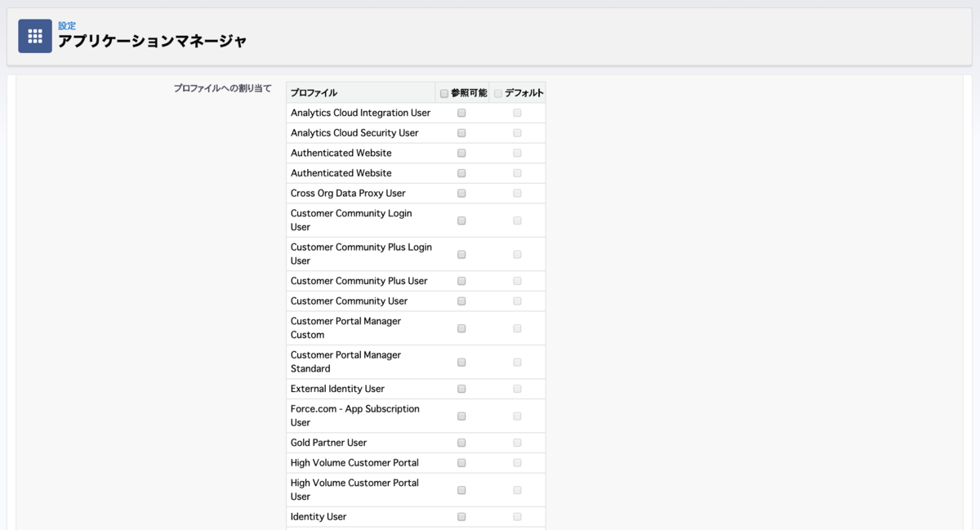Viewport: 980px width, 530px height.
Task: Select the Customer Community Plus Login User name
Action: pos(361,254)
